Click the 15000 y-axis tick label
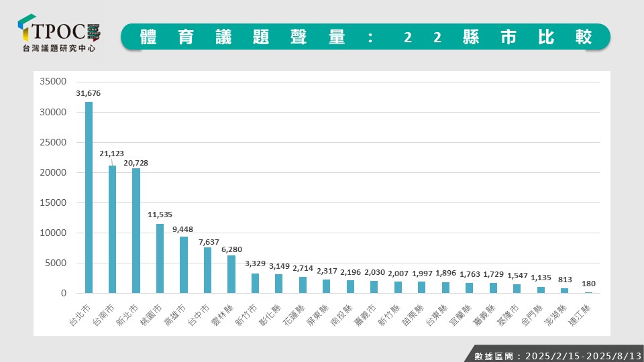644x362 pixels. point(54,203)
